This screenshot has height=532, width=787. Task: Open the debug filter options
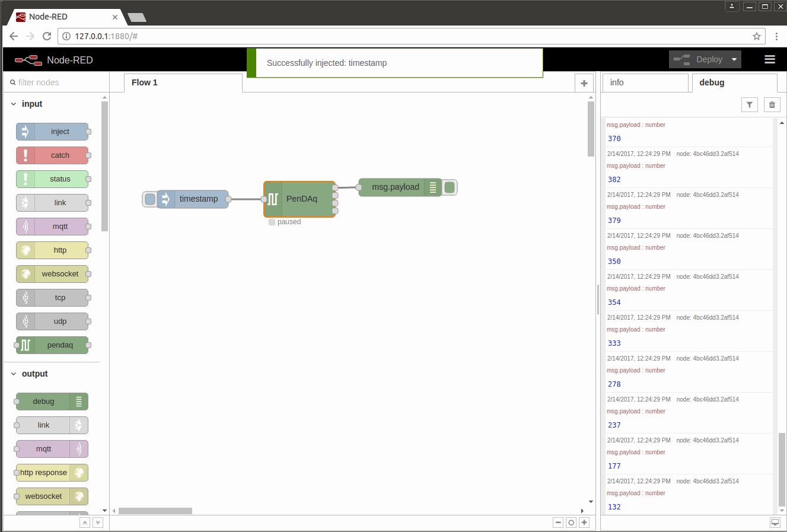click(x=750, y=105)
